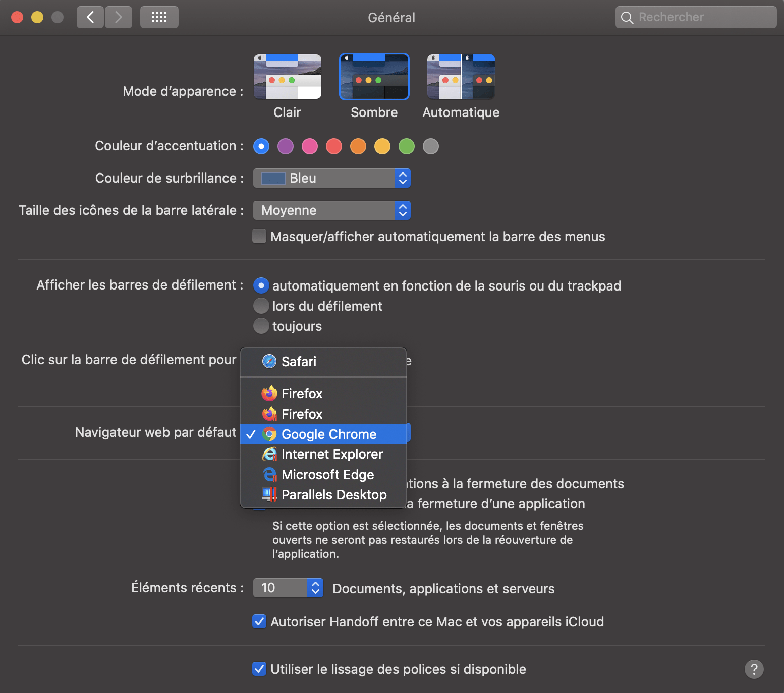
Task: Toggle Utiliser le lissage des polices checkbox
Action: (x=259, y=669)
